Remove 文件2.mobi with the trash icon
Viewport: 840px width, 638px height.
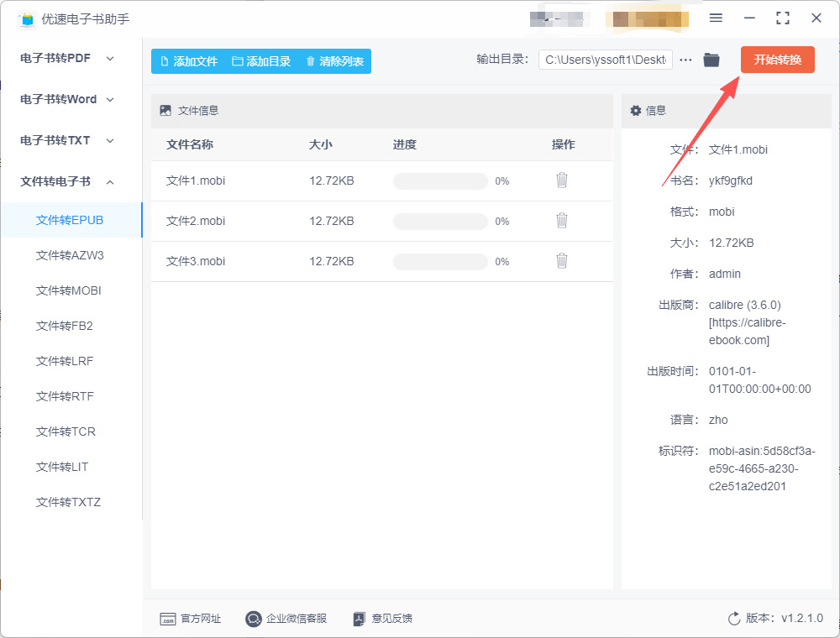pyautogui.click(x=562, y=221)
